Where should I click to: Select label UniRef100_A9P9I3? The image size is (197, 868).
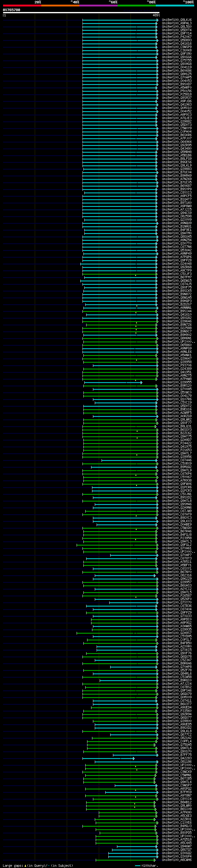177,115
